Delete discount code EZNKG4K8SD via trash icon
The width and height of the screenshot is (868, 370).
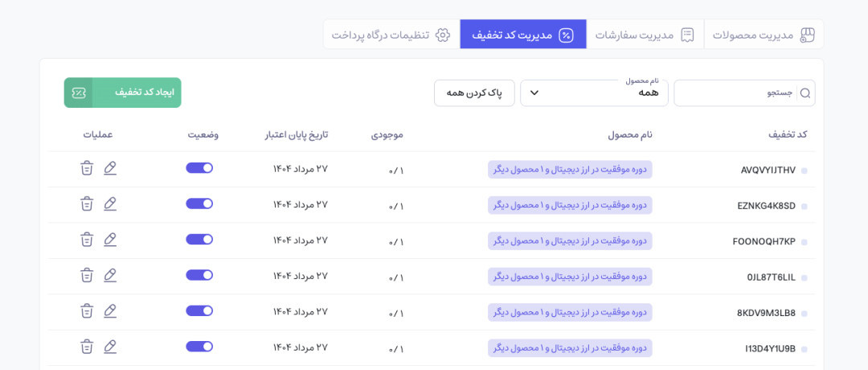coord(87,204)
